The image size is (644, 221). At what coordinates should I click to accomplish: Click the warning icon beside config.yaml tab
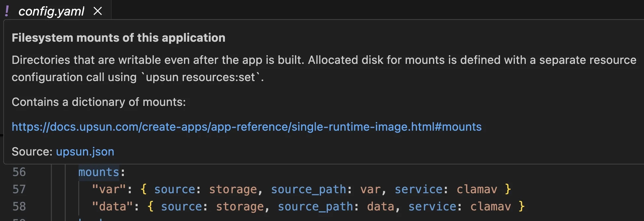click(7, 10)
